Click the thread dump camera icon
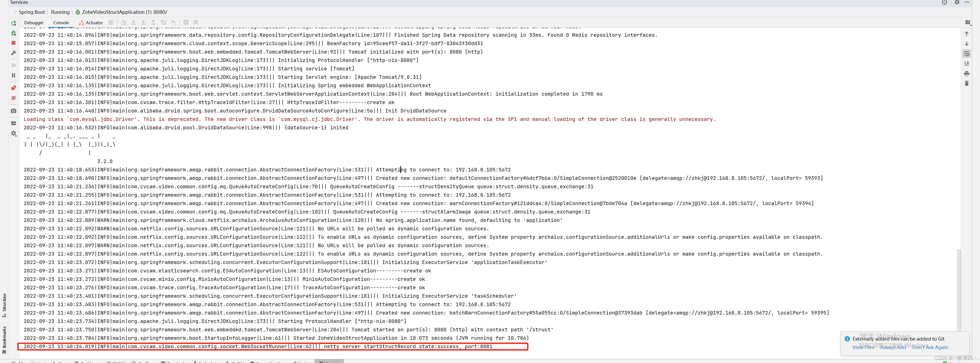The height and width of the screenshot is (363, 980). coord(14,111)
